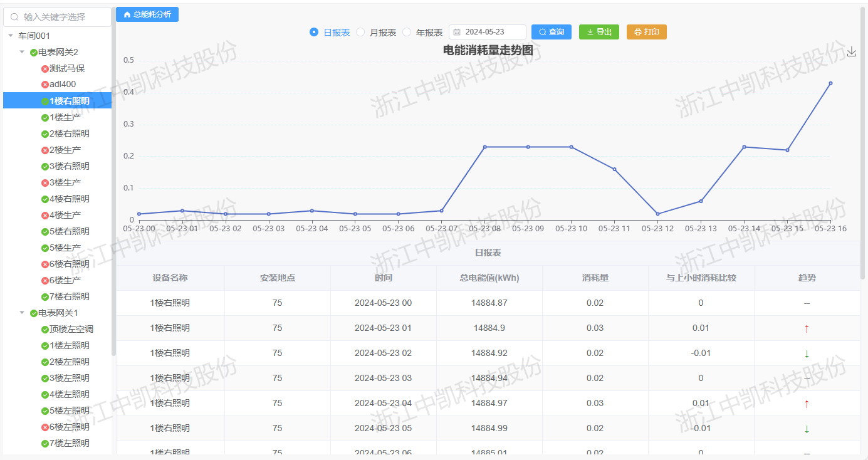The height and width of the screenshot is (460, 868).
Task: Click the chart download icon
Action: [x=851, y=52]
